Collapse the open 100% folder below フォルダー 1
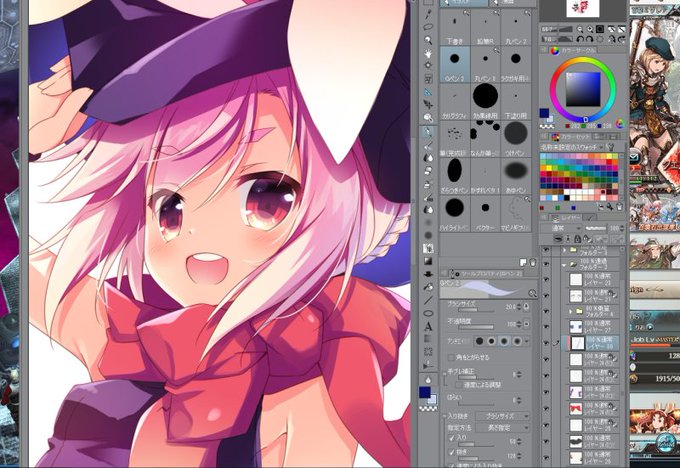The image size is (680, 468). 564,264
